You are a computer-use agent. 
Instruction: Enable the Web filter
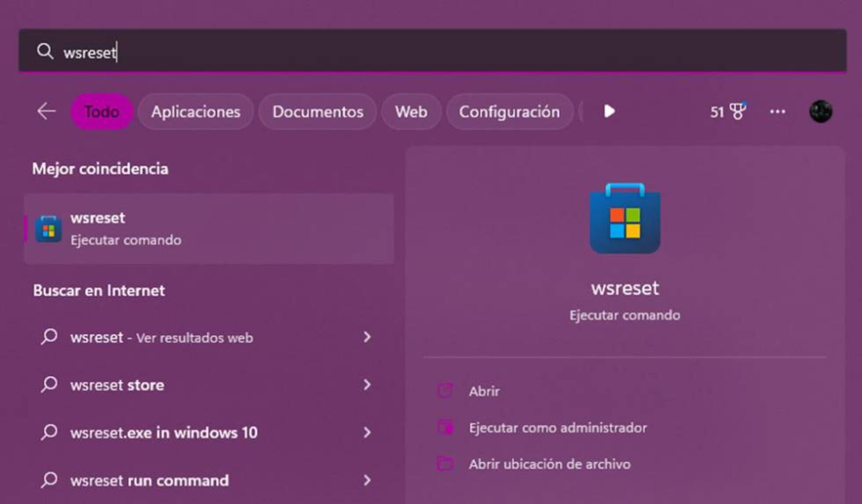[x=411, y=112]
